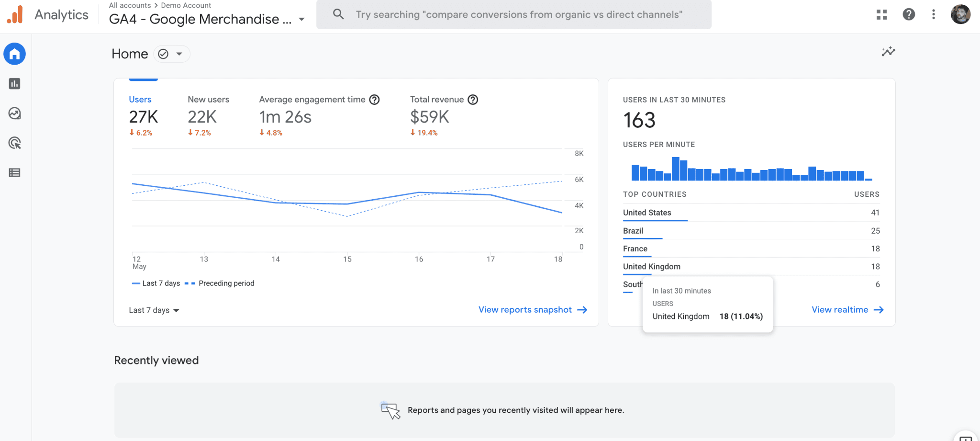Click the United States country row
The height and width of the screenshot is (441, 980).
point(751,213)
